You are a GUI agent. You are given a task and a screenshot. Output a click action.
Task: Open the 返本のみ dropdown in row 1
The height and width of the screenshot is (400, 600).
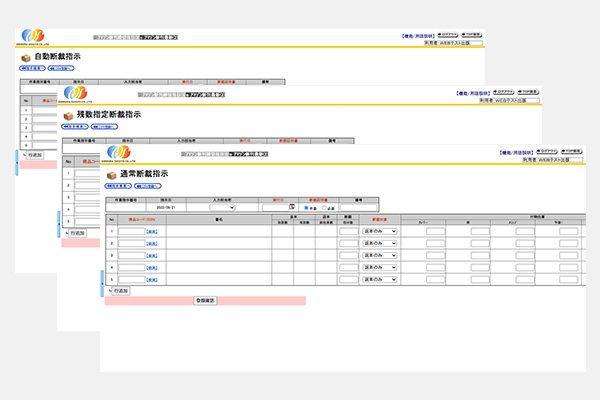coord(380,231)
